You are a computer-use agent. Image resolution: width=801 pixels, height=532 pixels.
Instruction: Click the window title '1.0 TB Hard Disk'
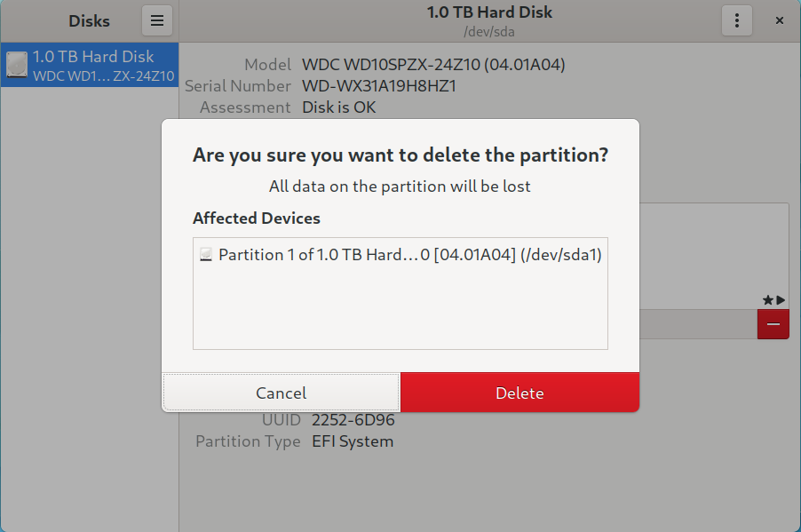[489, 12]
